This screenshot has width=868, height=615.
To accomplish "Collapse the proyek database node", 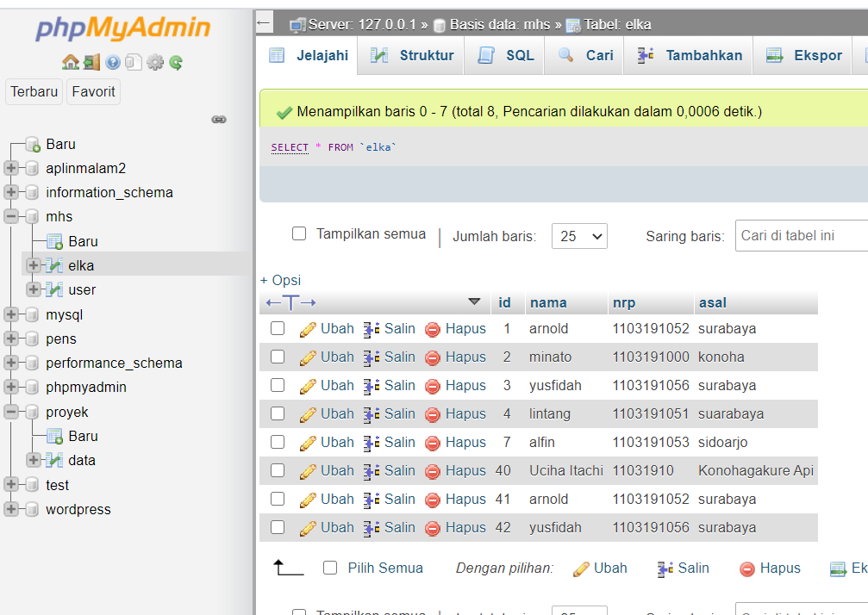I will pyautogui.click(x=11, y=412).
